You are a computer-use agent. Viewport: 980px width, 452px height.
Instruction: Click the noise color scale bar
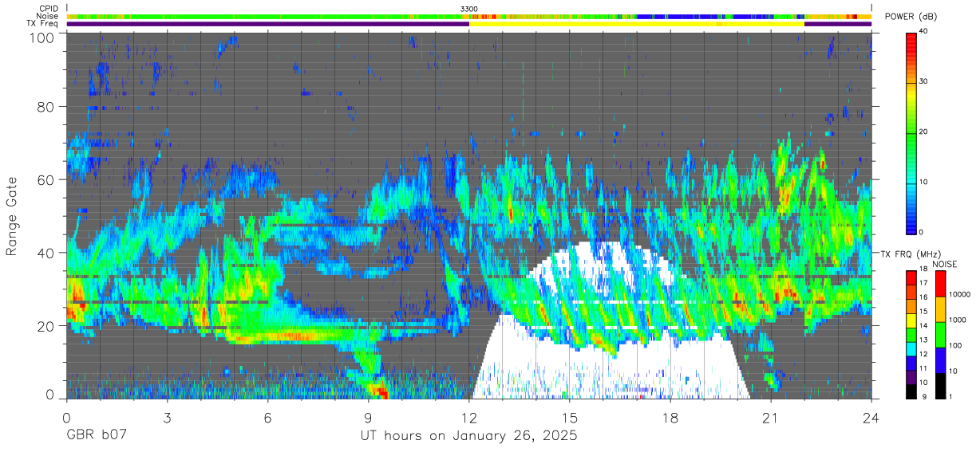point(939,334)
